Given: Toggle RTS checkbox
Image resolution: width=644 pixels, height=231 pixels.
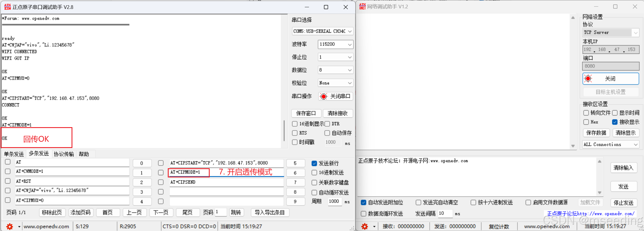Looking at the screenshot, I should (x=295, y=133).
